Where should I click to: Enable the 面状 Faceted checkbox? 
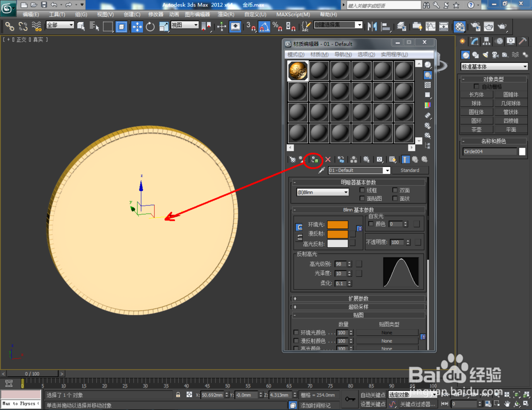(x=395, y=199)
